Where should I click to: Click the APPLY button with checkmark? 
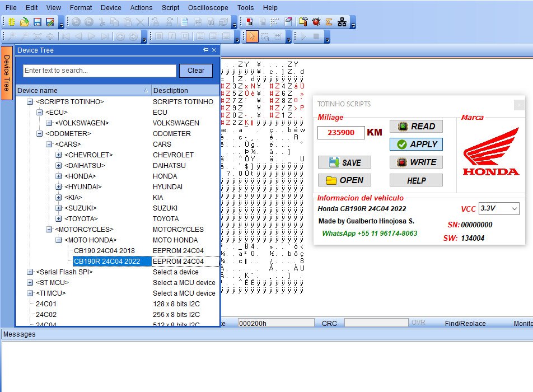click(416, 144)
